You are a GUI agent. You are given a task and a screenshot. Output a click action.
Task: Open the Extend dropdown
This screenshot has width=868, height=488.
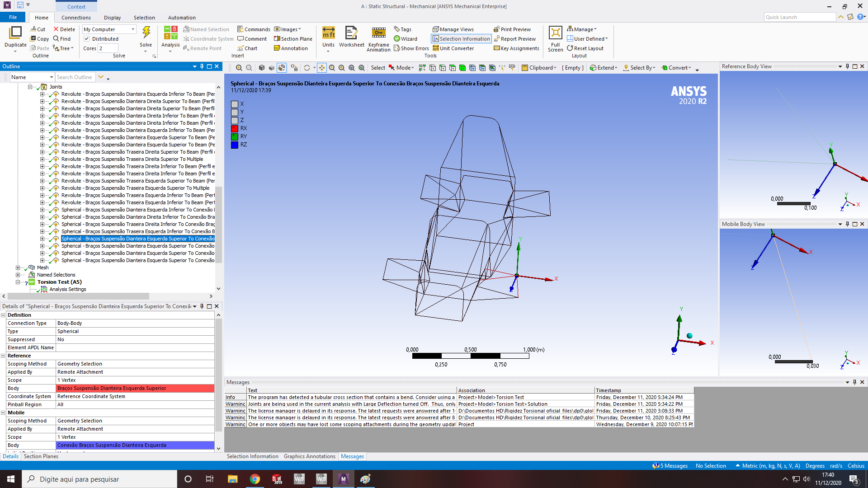pos(604,68)
